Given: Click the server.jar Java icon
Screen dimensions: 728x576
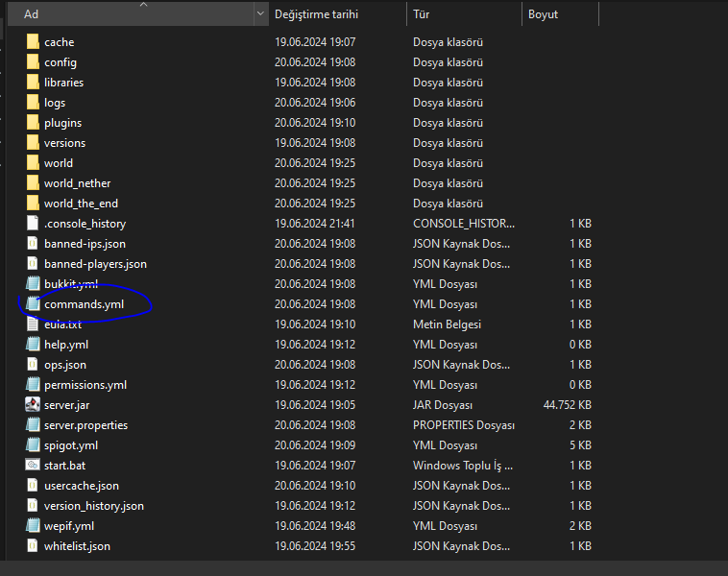Looking at the screenshot, I should pyautogui.click(x=33, y=405).
